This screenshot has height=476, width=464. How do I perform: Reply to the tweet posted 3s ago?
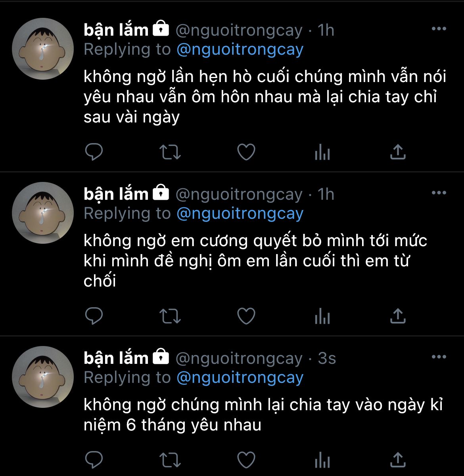click(x=94, y=460)
